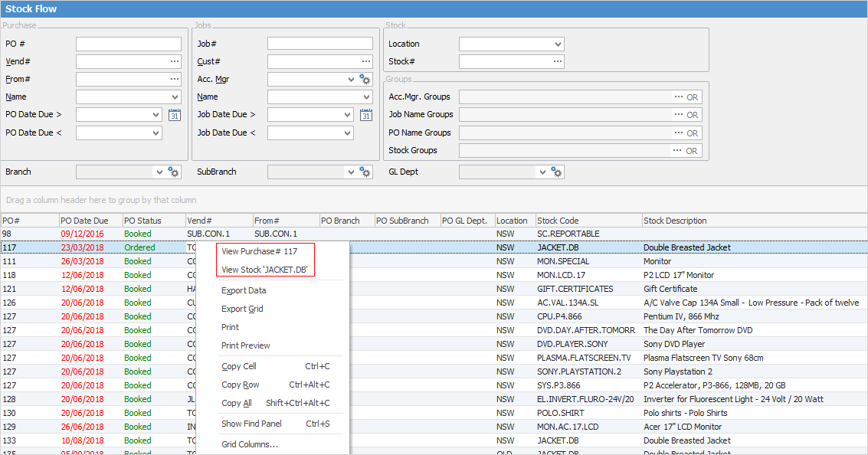The width and height of the screenshot is (868, 455).
Task: Choose Export Grid in context menu
Action: tap(242, 309)
